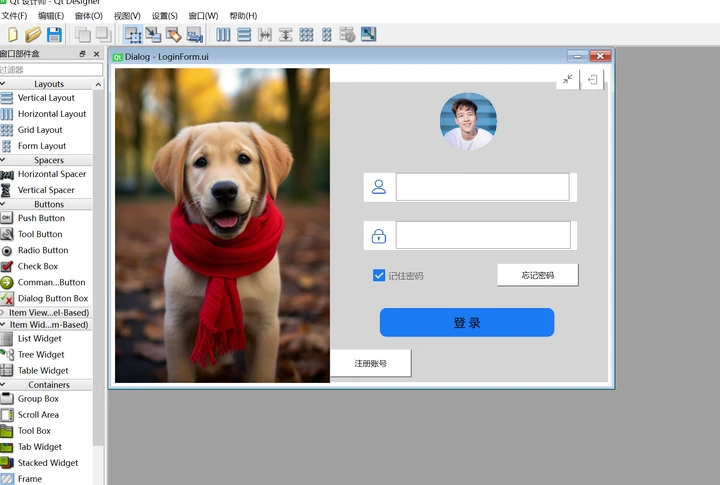This screenshot has height=485, width=720.
Task: Save the form with floppy disk icon
Action: click(54, 35)
